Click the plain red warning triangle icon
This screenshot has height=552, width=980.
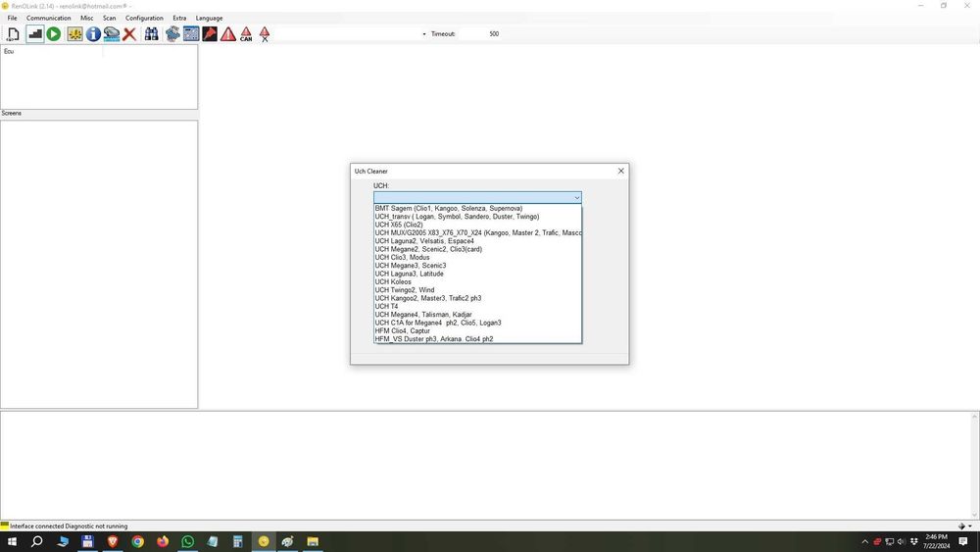click(228, 34)
